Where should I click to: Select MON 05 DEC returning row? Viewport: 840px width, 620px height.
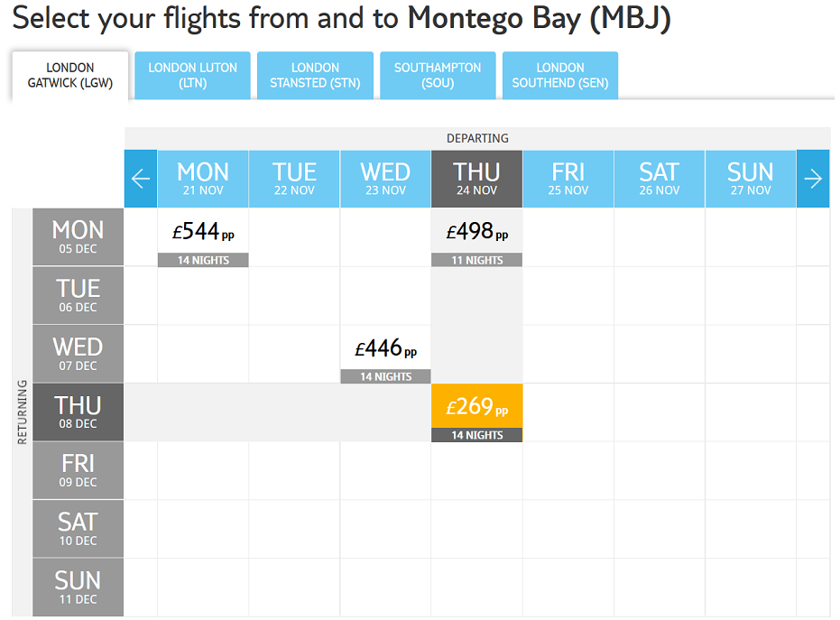tap(78, 236)
